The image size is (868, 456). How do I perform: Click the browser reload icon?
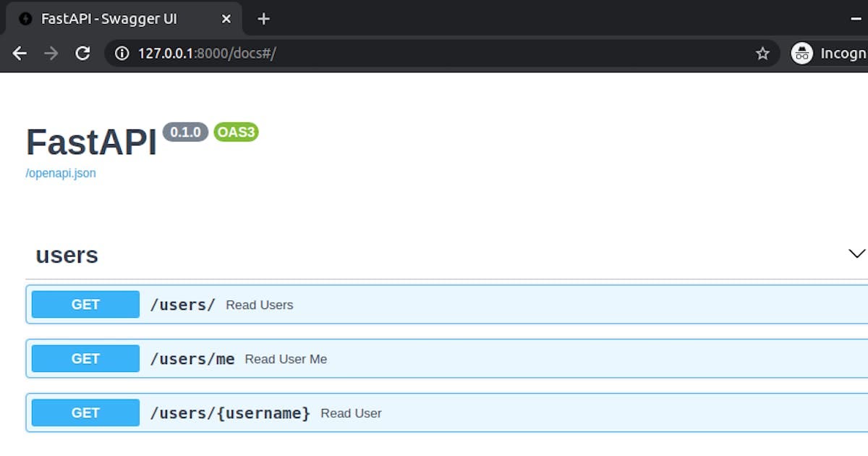pyautogui.click(x=82, y=53)
